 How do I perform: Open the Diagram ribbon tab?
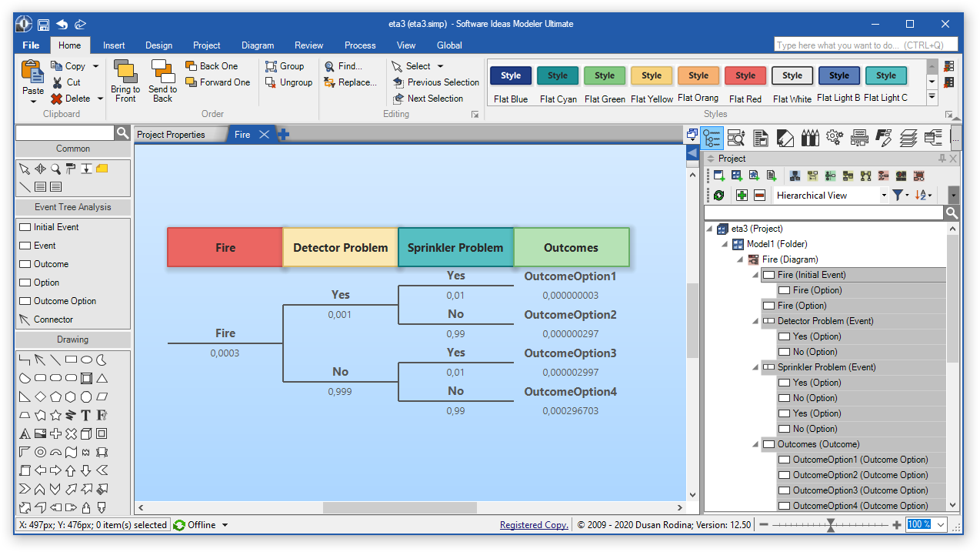(258, 45)
